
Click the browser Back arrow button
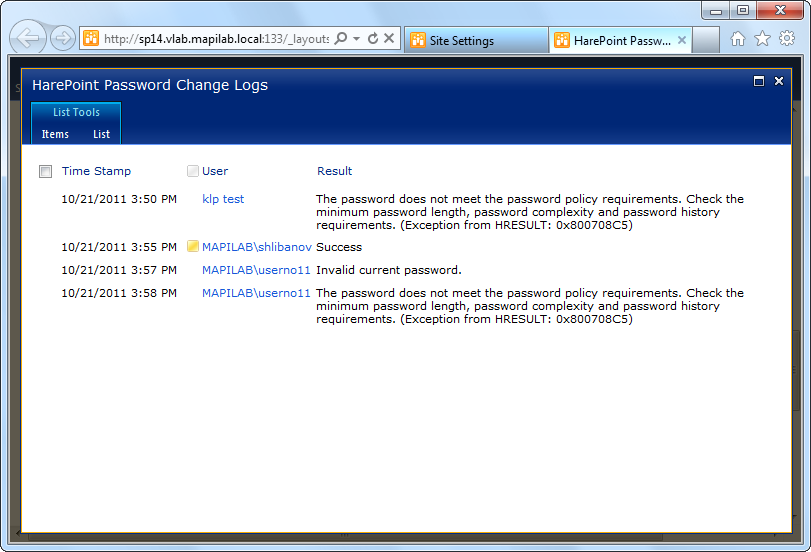pos(29,39)
